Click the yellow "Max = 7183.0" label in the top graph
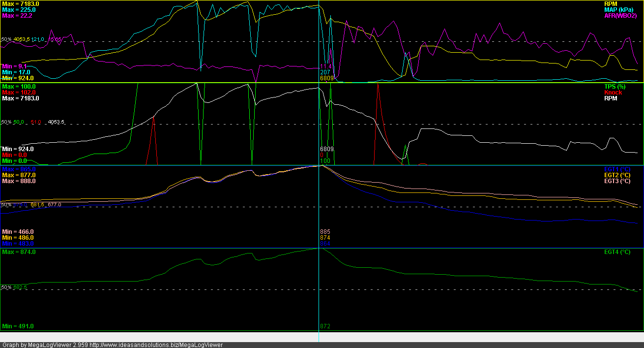Viewport: 644px width, 348px height. pyautogui.click(x=21, y=4)
